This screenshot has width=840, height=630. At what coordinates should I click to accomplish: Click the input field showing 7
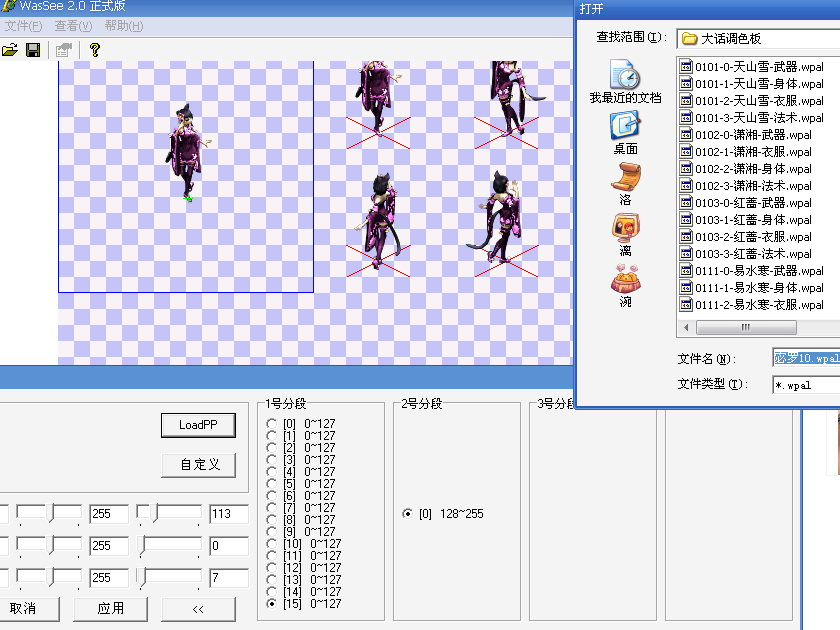point(229,578)
